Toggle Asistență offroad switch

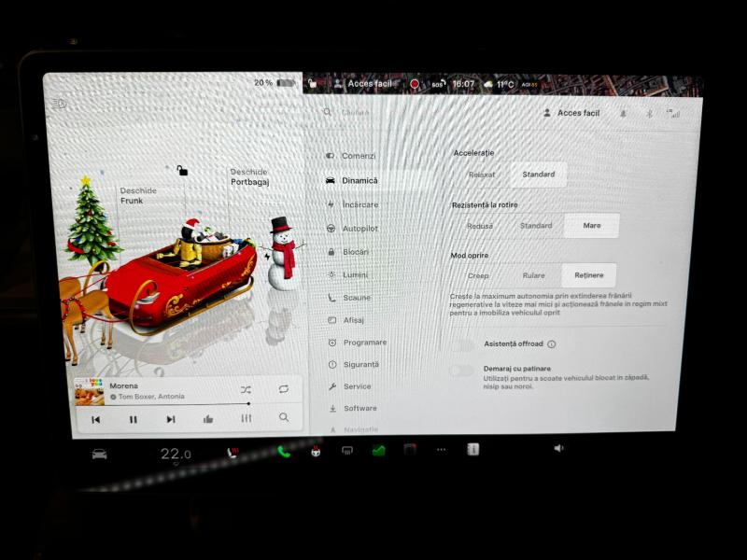coord(461,344)
